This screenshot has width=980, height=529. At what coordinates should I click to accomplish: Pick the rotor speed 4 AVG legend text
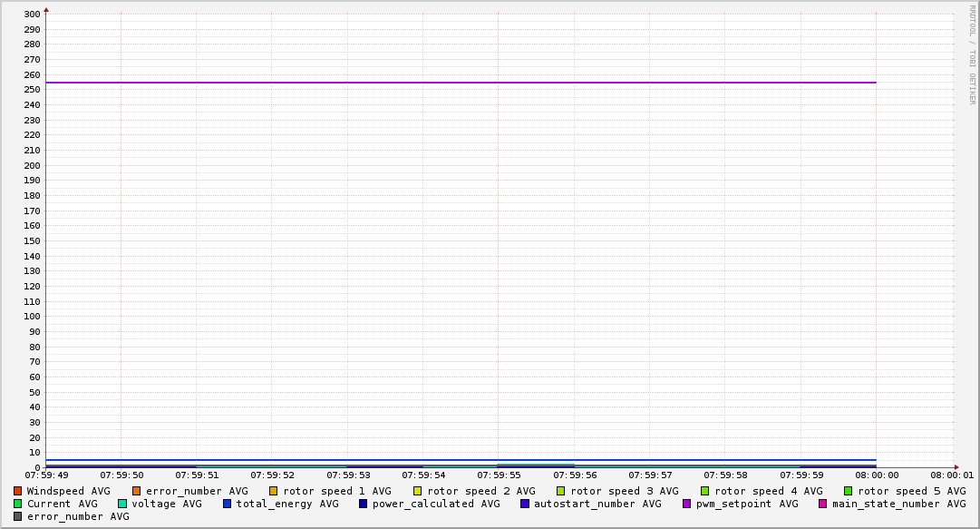(768, 491)
